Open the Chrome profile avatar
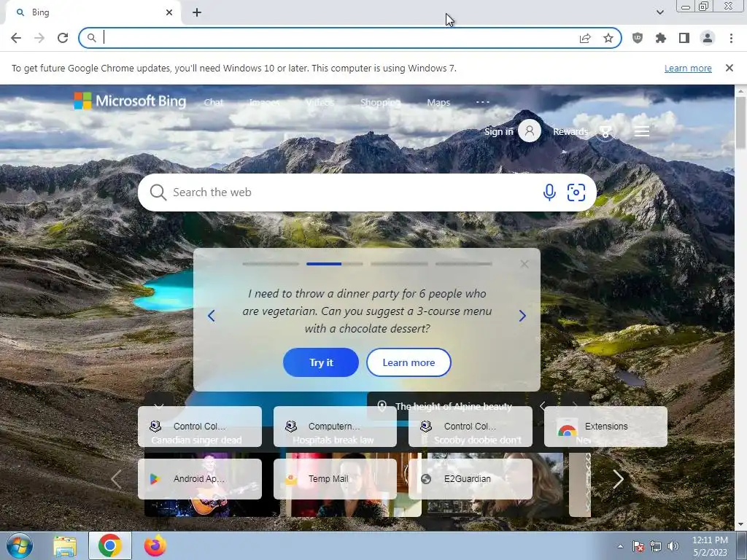The image size is (747, 560). 708,38
